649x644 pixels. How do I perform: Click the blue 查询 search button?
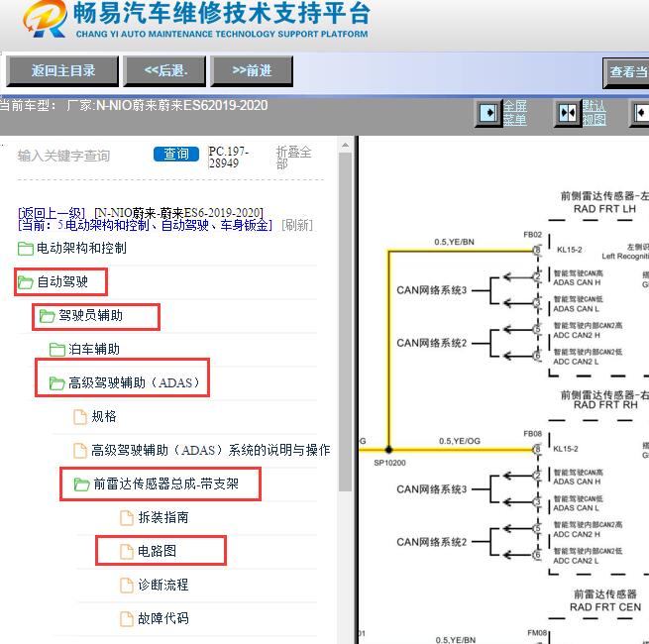[176, 154]
